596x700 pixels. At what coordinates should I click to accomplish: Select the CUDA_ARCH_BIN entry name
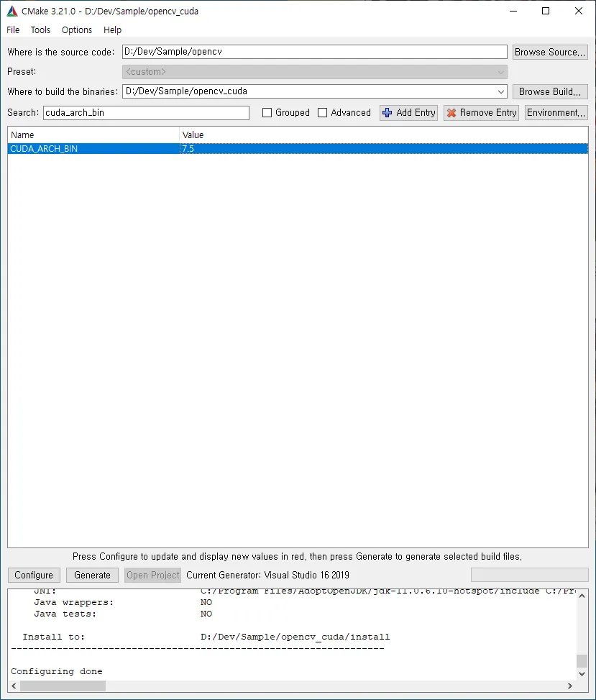pyautogui.click(x=44, y=149)
